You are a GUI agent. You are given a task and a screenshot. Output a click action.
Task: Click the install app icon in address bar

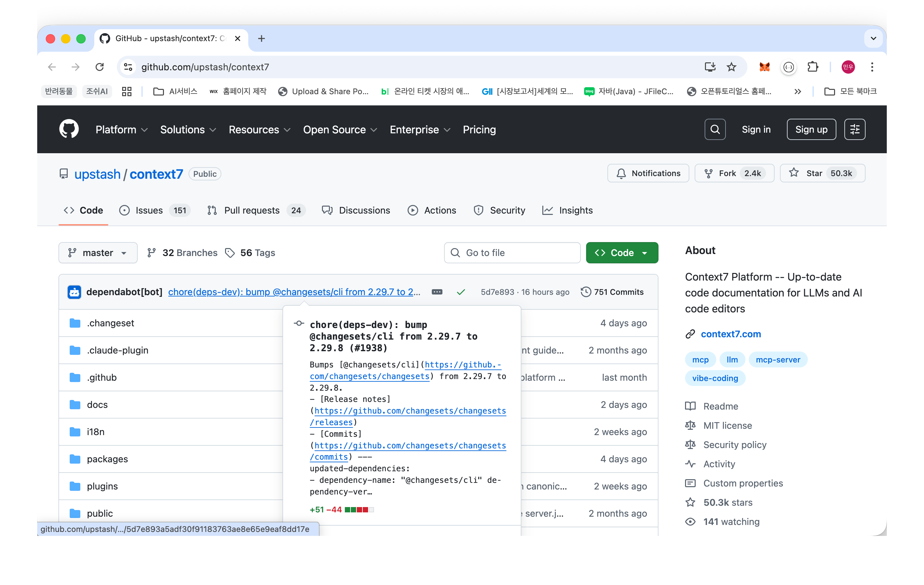pos(710,67)
